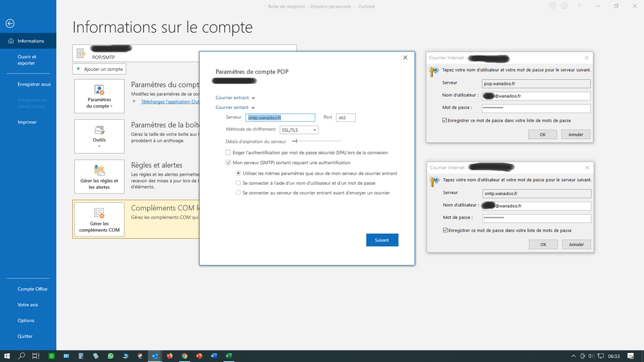The height and width of the screenshot is (362, 644).
Task: Click Nom d'utilisateur field in smtp.wanadoo.fr dialog
Action: click(x=537, y=205)
